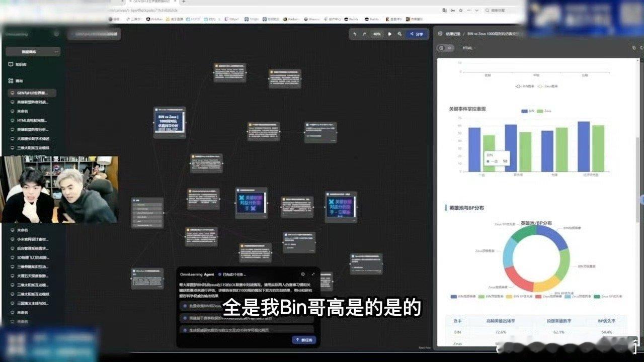Screen dimensions: 644x362
Task: Click the BIN blue bar for 一血
Action: pyautogui.click(x=474, y=149)
